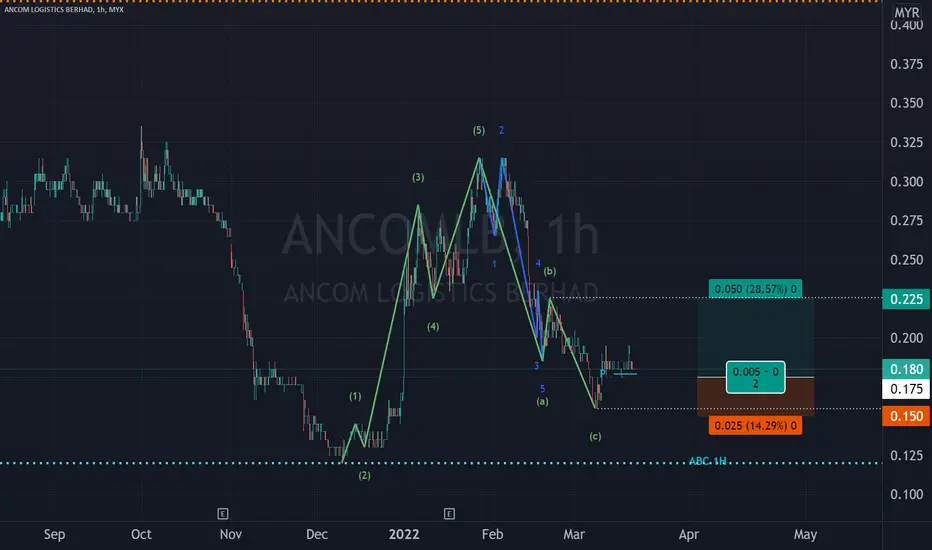Click the 0.300 price axis label
Viewport: 932px width, 550px height.
(906, 181)
